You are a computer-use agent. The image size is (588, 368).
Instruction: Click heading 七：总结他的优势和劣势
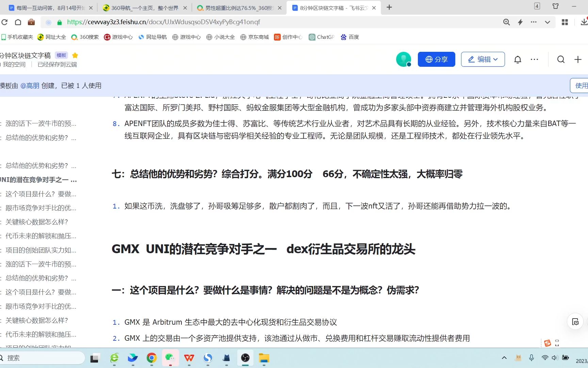(x=287, y=174)
